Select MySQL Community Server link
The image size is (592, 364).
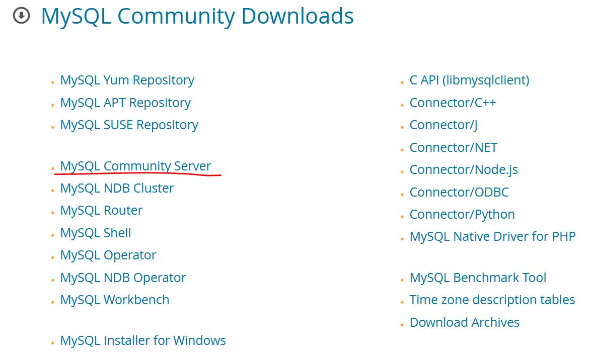pyautogui.click(x=135, y=166)
